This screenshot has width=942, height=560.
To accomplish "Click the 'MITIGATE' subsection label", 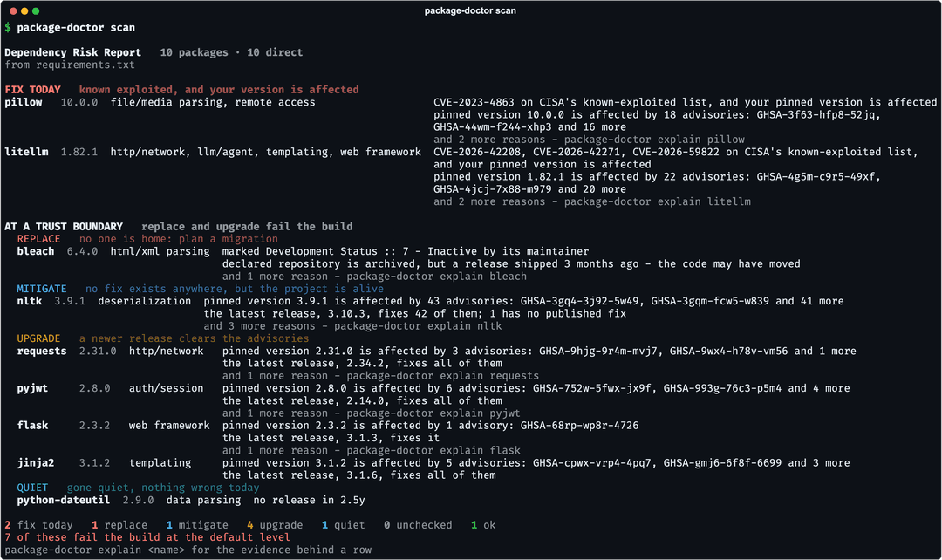I will pos(42,289).
